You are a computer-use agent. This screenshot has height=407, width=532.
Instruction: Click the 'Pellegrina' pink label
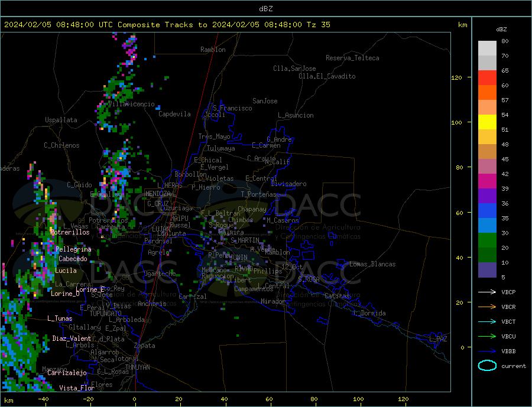tap(74, 249)
